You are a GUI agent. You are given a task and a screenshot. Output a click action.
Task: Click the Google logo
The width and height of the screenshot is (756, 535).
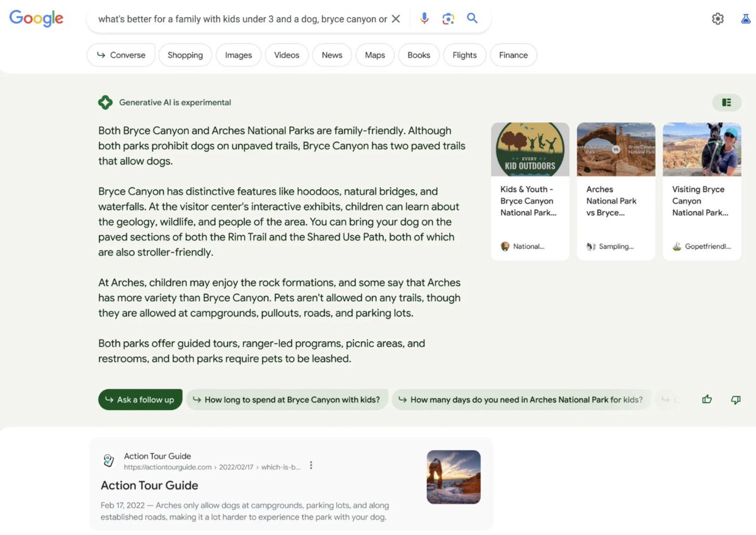[36, 18]
